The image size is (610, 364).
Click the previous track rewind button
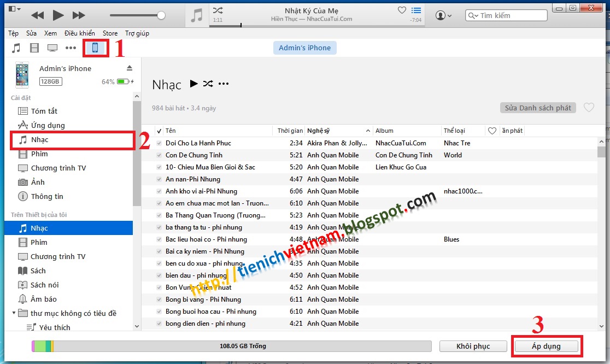pos(37,15)
